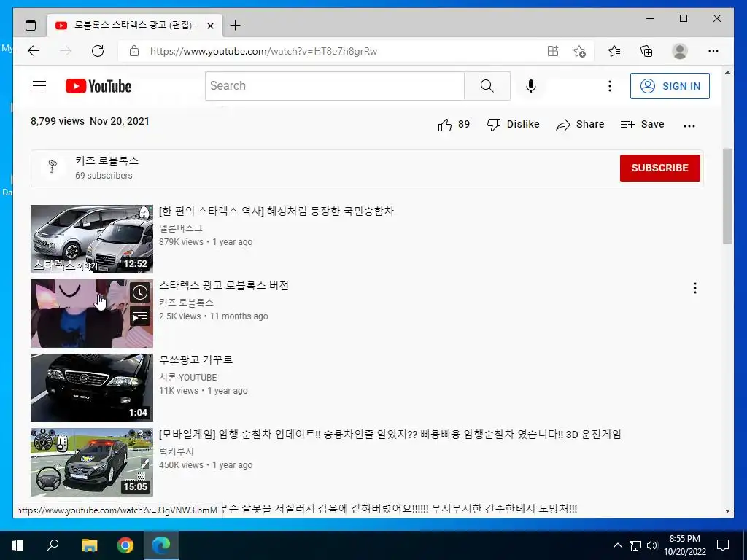Open the YouTube guide hamburger menu
Image resolution: width=747 pixels, height=560 pixels.
pyautogui.click(x=39, y=86)
